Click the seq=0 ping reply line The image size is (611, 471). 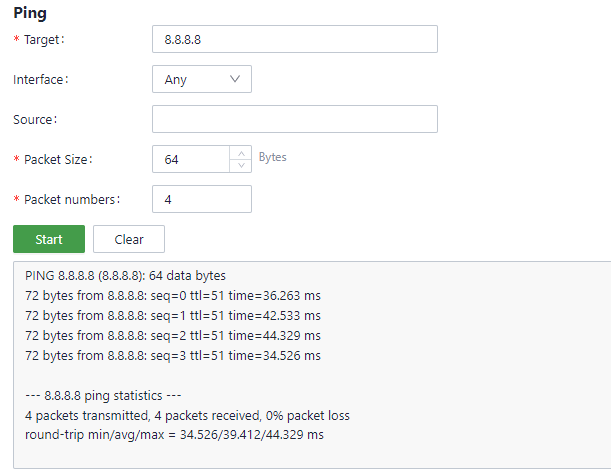point(172,296)
